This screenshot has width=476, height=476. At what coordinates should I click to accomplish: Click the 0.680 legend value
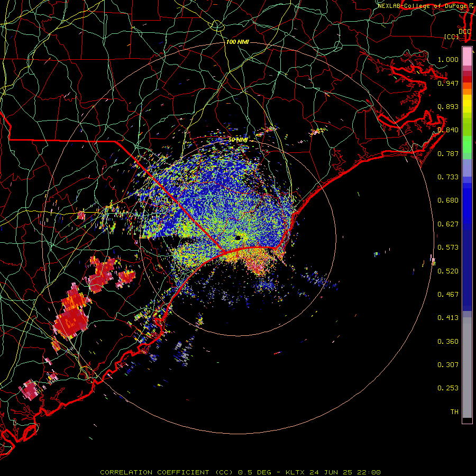[x=448, y=200]
